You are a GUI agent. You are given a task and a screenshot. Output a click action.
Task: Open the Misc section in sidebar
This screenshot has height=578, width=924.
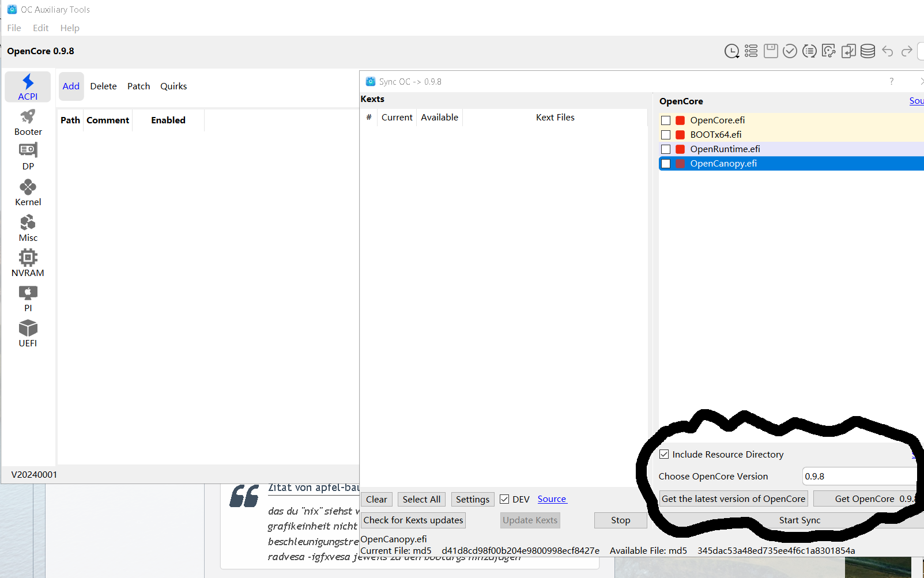coord(28,228)
